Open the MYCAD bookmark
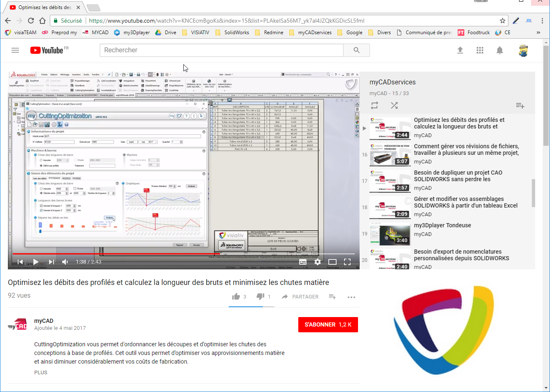 point(95,32)
